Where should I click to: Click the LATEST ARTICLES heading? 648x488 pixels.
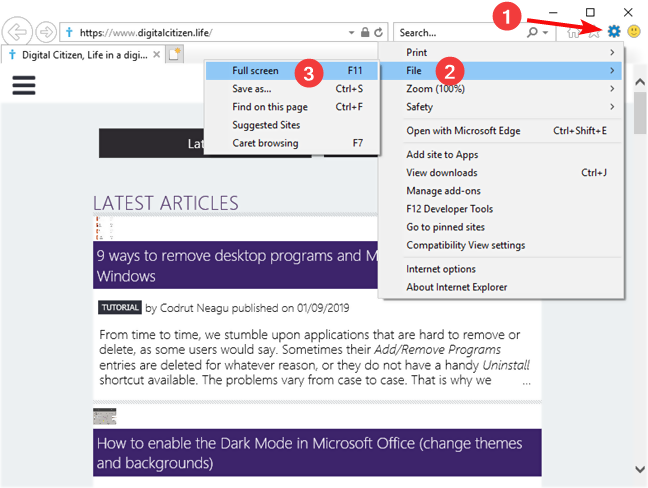click(166, 203)
